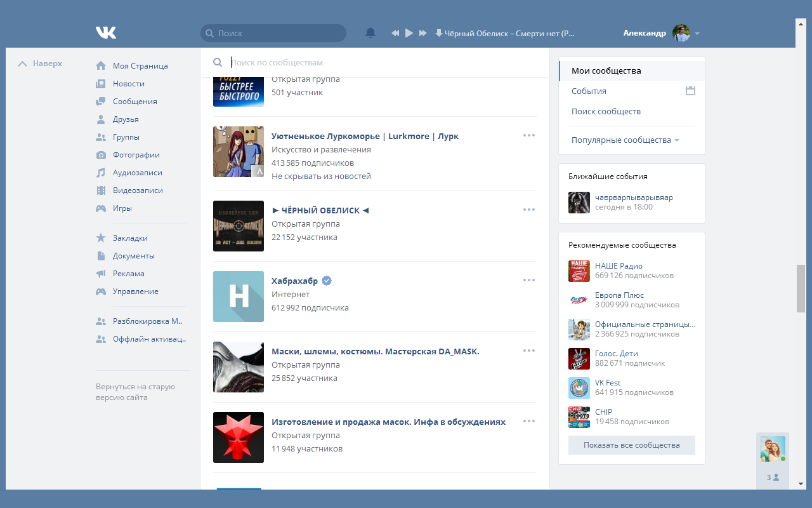Viewport: 812px width, 508px height.
Task: Click Хабрахабр verified checkmark badge
Action: 327,281
